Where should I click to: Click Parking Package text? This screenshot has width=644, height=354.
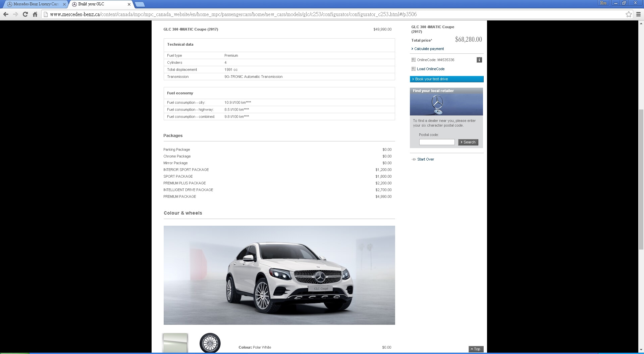(176, 149)
